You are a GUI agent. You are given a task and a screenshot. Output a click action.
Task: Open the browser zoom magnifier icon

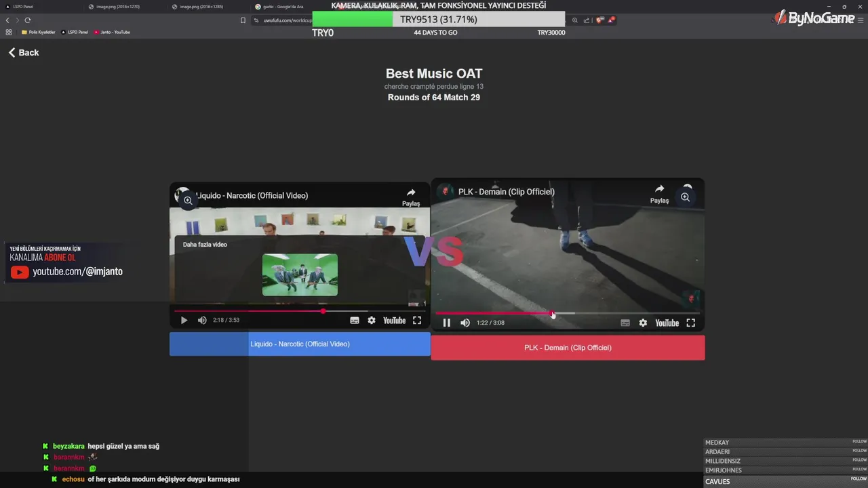[575, 20]
